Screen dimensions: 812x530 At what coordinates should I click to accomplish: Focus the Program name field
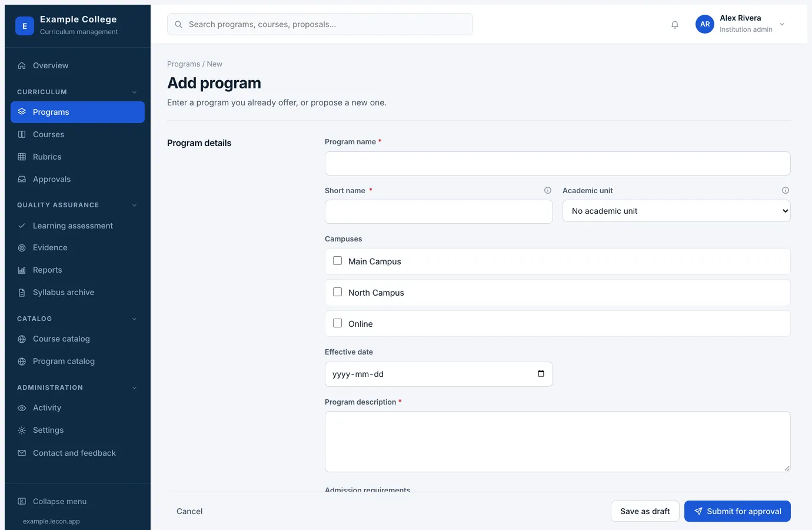[x=557, y=163]
